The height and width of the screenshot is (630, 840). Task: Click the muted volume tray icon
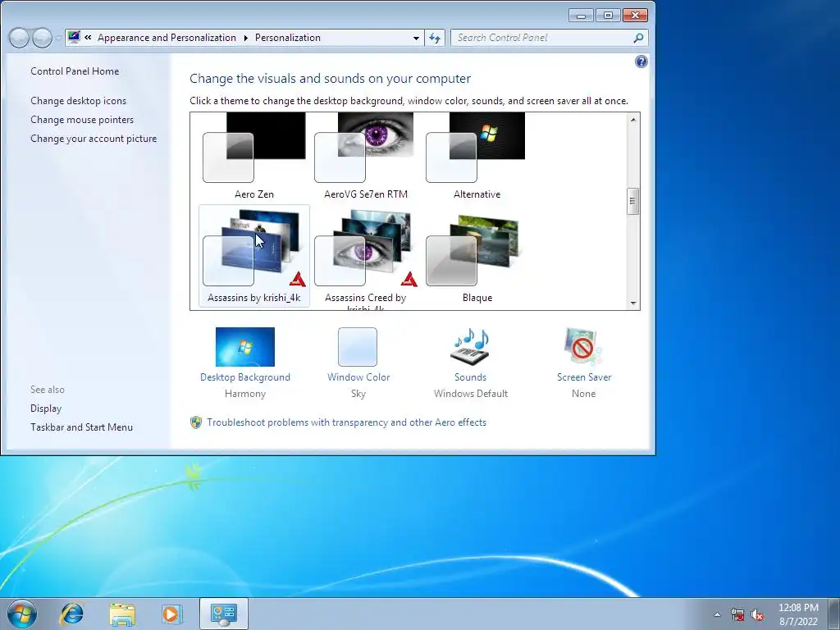coord(757,614)
